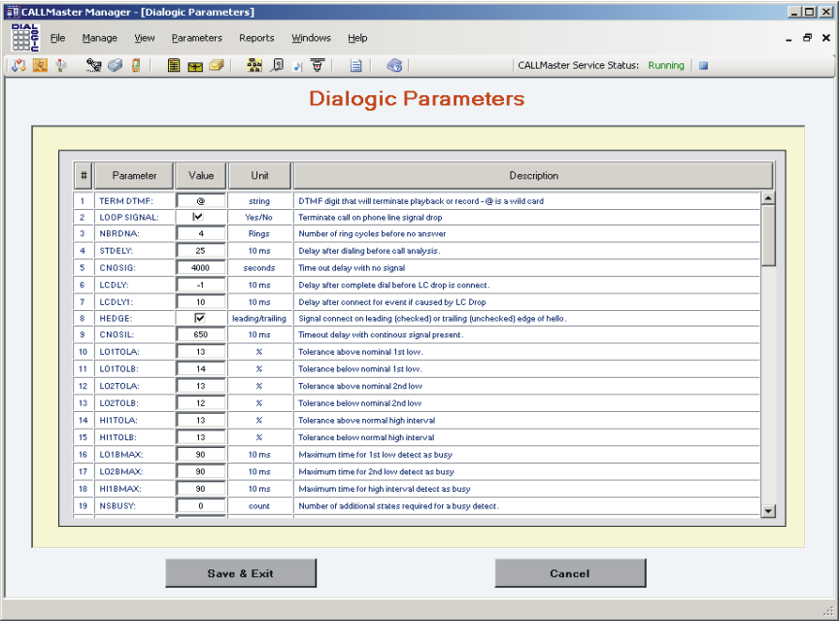The height and width of the screenshot is (621, 840).
Task: Click the resize grip at window corner
Action: pyautogui.click(x=830, y=611)
